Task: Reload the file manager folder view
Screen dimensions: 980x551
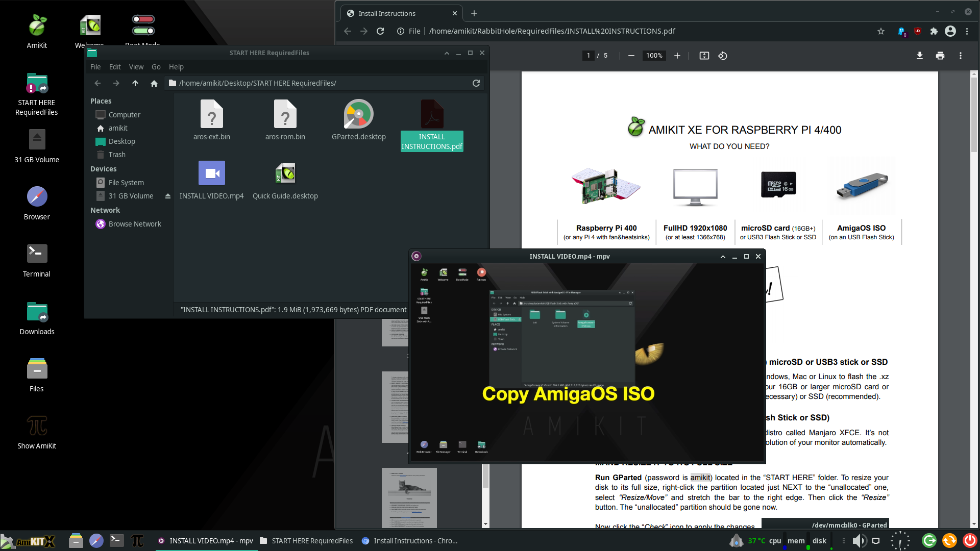Action: click(476, 83)
